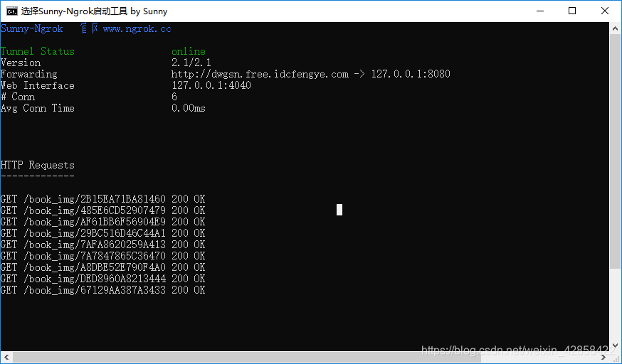The image size is (622, 364).
Task: Click horizontal scrollbar right arrow
Action: pyautogui.click(x=603, y=358)
